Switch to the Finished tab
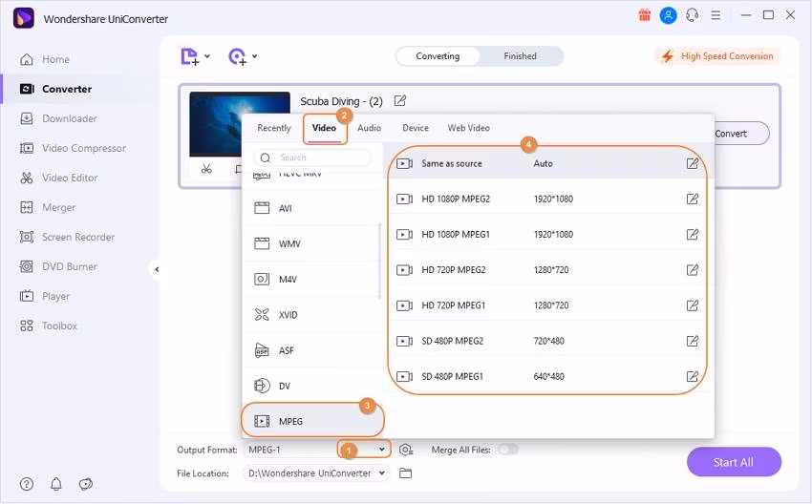Image resolution: width=812 pixels, height=504 pixels. [520, 56]
